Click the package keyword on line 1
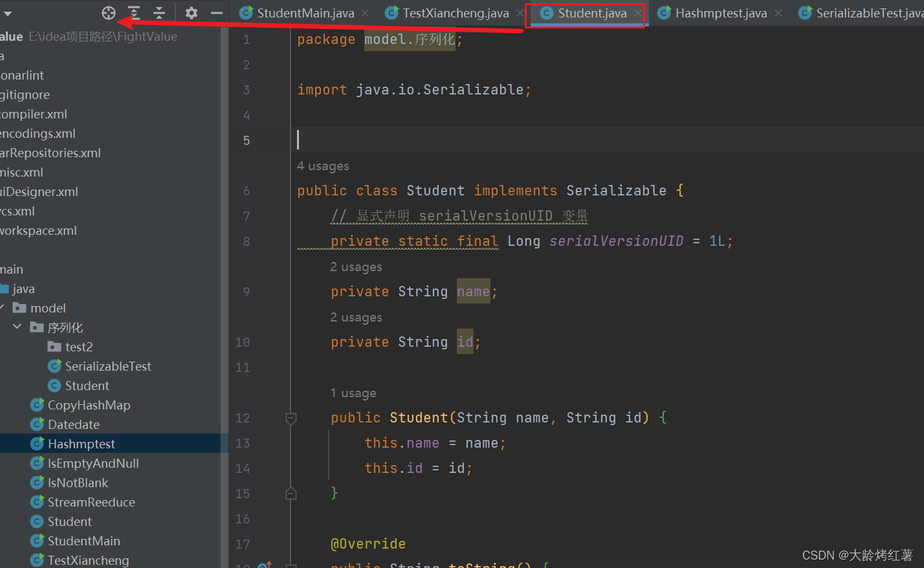The image size is (924, 568). pyautogui.click(x=326, y=40)
